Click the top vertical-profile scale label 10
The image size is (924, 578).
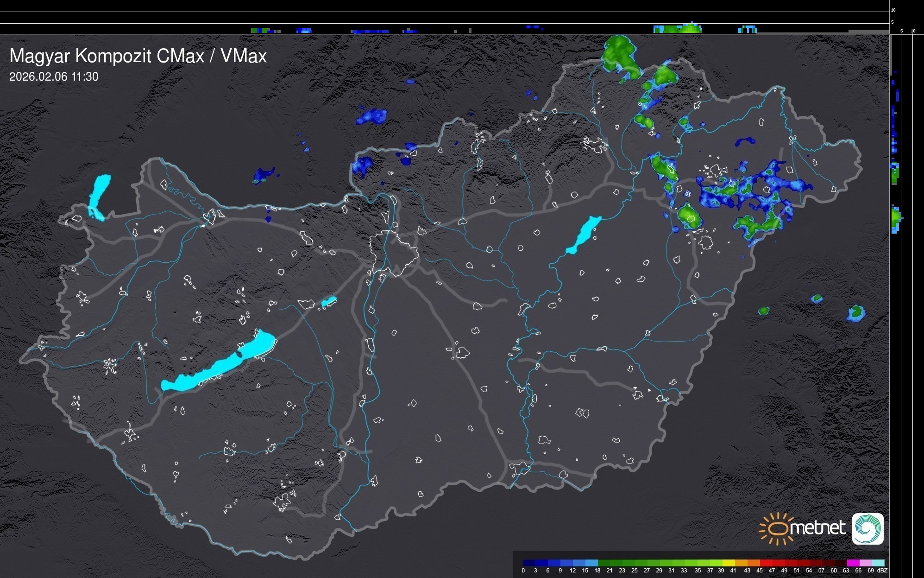pos(893,10)
